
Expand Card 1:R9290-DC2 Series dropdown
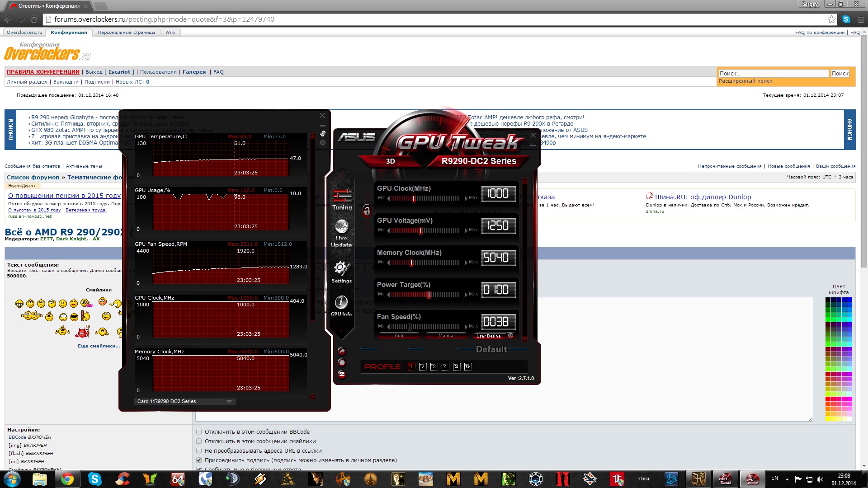[229, 401]
